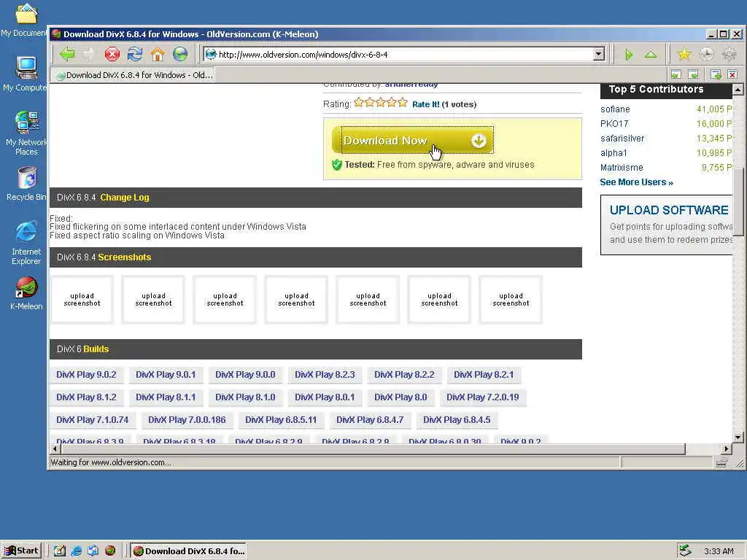The height and width of the screenshot is (560, 747).
Task: Open contributor sofiane
Action: pyautogui.click(x=615, y=109)
